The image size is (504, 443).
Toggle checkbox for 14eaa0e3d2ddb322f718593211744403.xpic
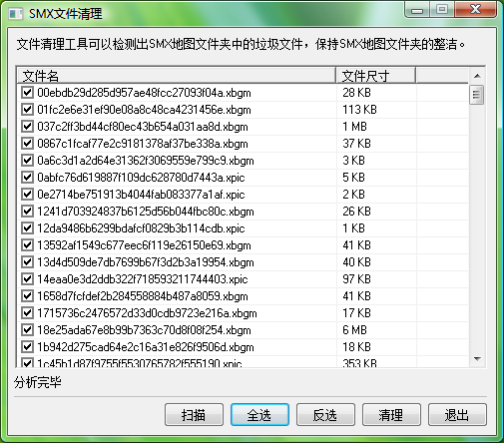pos(27,279)
